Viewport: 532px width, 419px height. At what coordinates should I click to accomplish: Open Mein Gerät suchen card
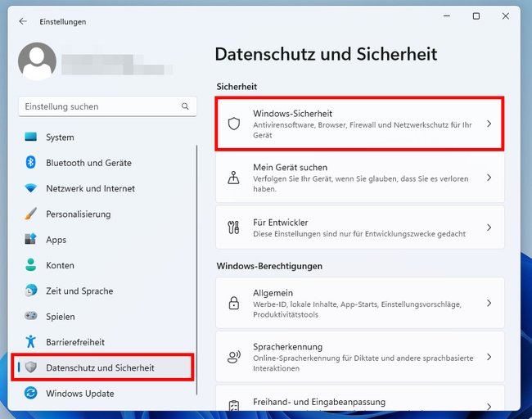[x=359, y=178]
